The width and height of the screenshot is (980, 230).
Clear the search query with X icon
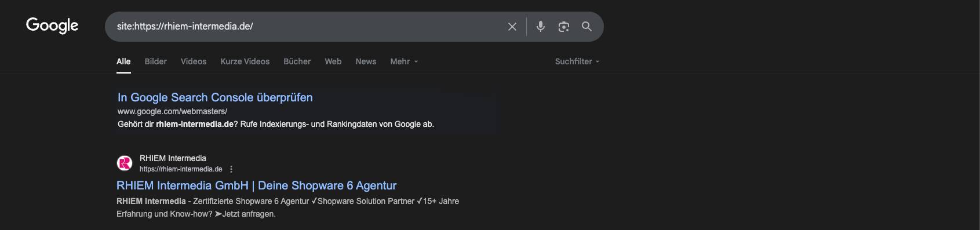(x=512, y=27)
